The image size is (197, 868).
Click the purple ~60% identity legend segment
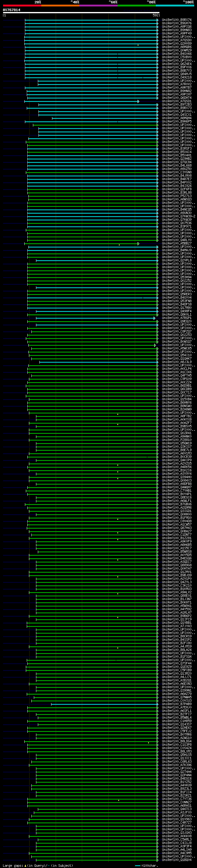click(x=99, y=6)
